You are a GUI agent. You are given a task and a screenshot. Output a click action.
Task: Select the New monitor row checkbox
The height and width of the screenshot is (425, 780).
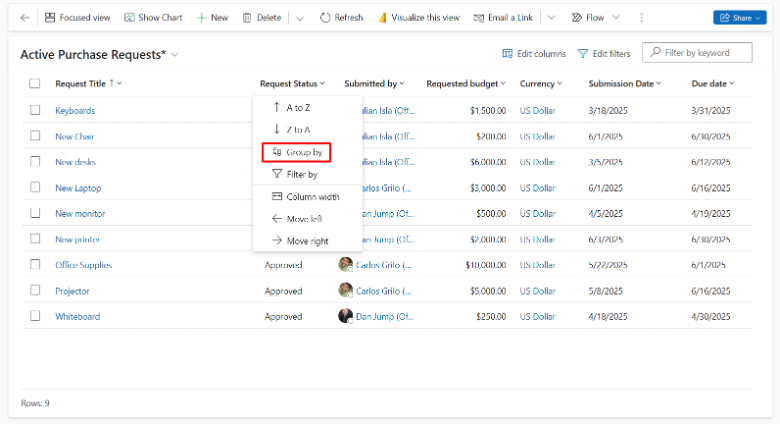pyautogui.click(x=35, y=213)
